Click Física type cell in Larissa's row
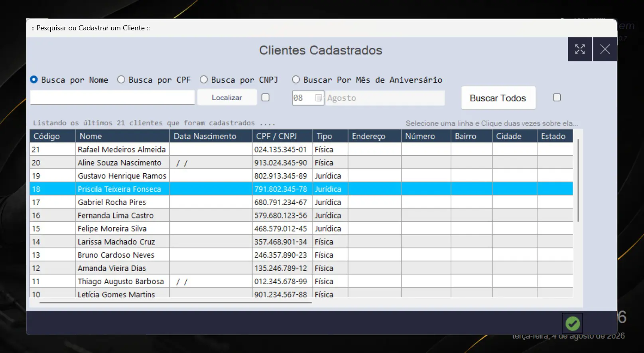 [x=330, y=242]
